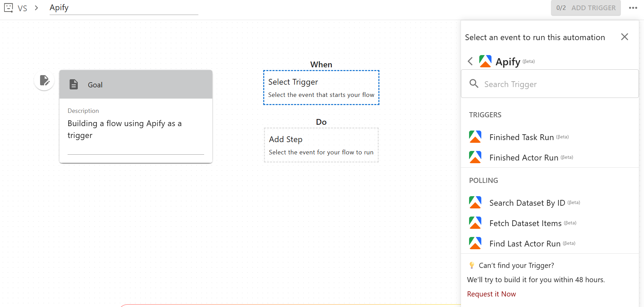
Task: Click the document-edit icon beside the Goal card
Action: click(x=44, y=80)
